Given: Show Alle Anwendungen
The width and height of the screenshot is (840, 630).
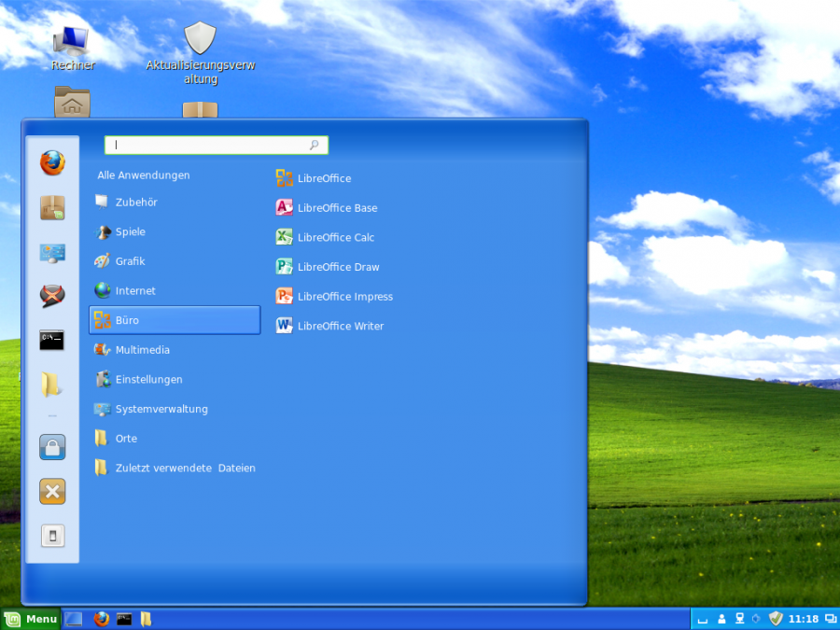Looking at the screenshot, I should (143, 175).
